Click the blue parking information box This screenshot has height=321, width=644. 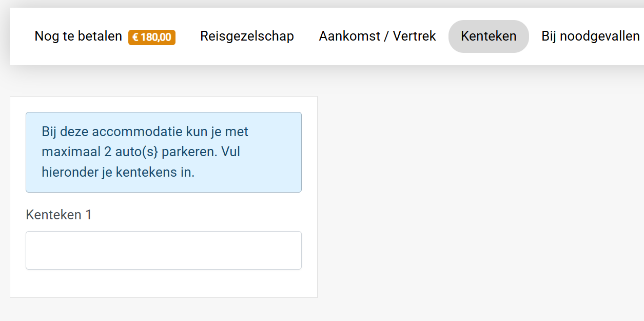pos(164,152)
